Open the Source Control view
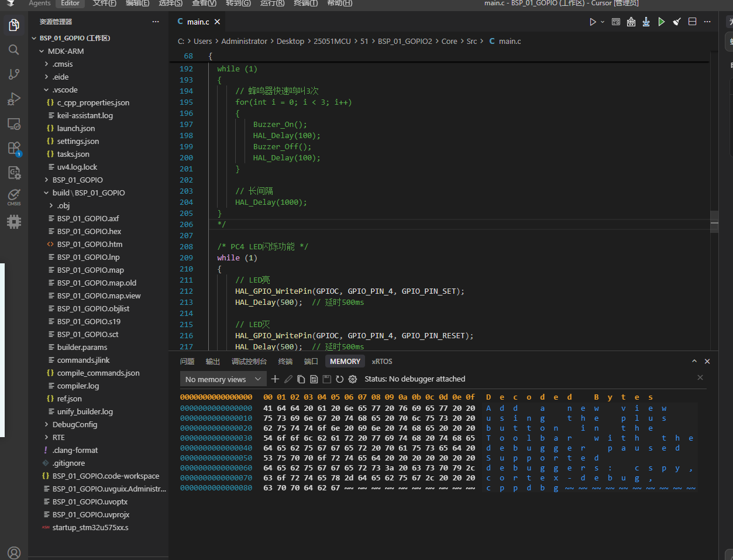 (14, 74)
